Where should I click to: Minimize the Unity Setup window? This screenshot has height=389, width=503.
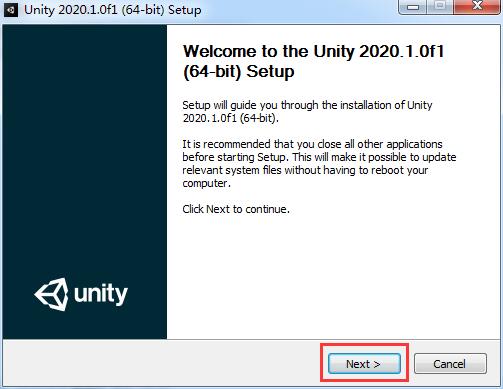pyautogui.click(x=413, y=7)
